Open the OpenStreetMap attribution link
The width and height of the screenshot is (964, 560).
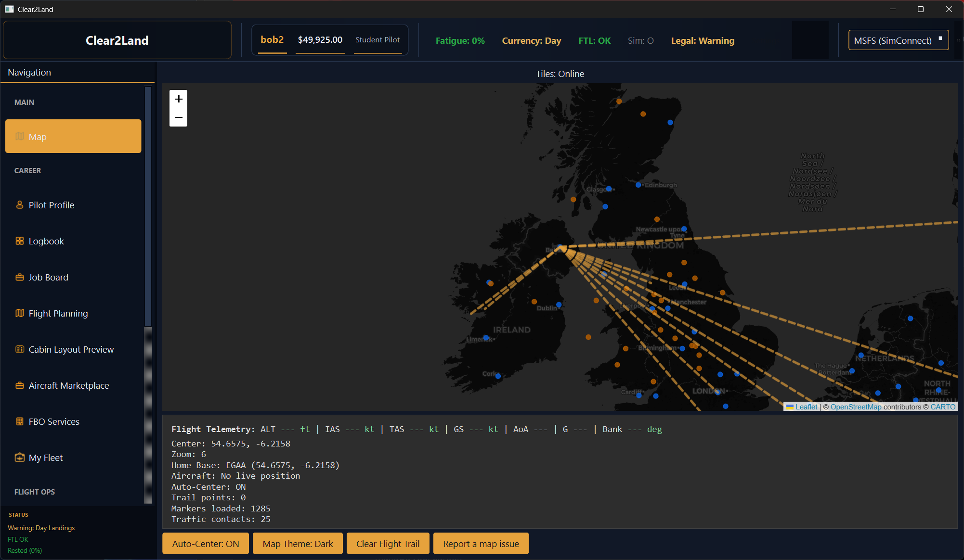tap(856, 407)
